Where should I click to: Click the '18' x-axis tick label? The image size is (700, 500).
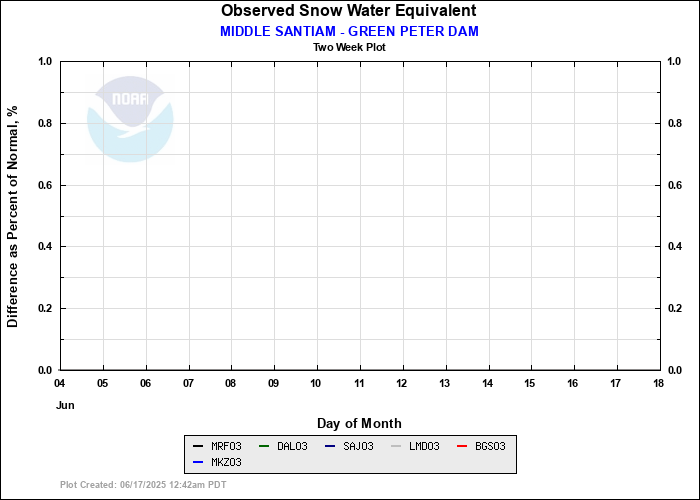tap(658, 383)
